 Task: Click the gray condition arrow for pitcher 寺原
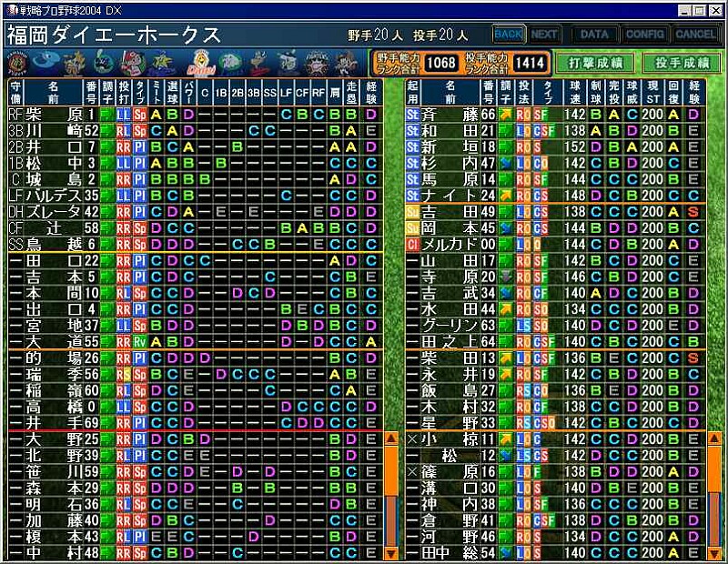tap(506, 277)
